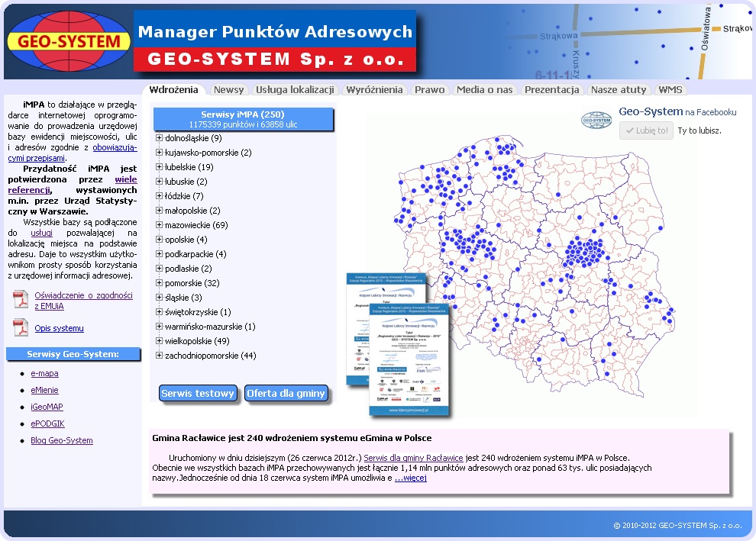
Task: Click the mazowieckie (69) region label
Action: pyautogui.click(x=196, y=225)
